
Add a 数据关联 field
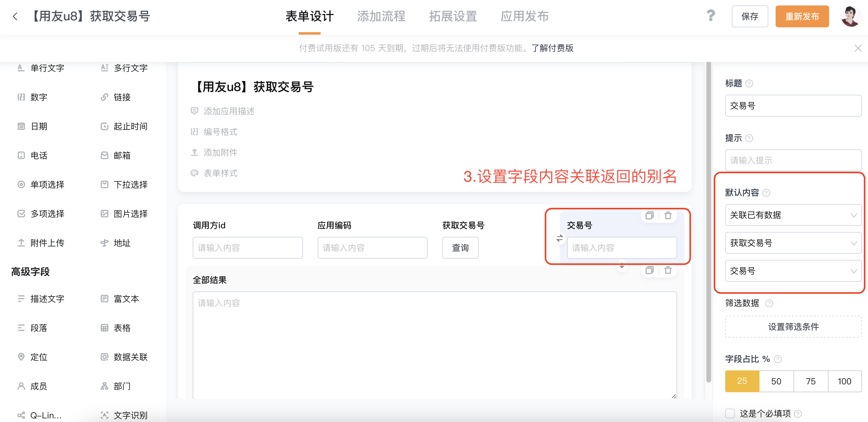[x=124, y=357]
